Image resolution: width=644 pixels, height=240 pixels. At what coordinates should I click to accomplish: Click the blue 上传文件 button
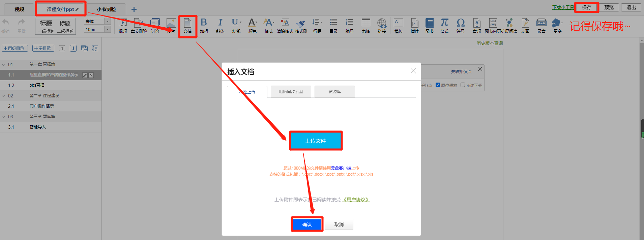tap(316, 141)
